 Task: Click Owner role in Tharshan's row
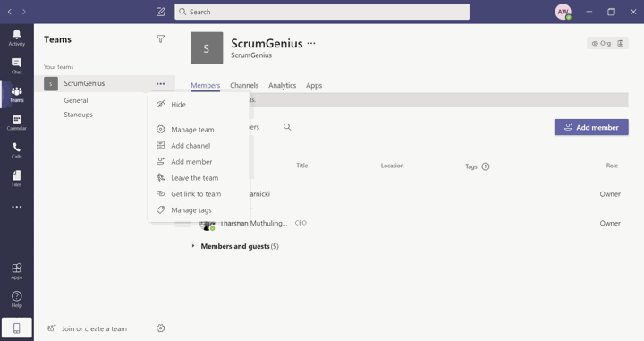(610, 223)
